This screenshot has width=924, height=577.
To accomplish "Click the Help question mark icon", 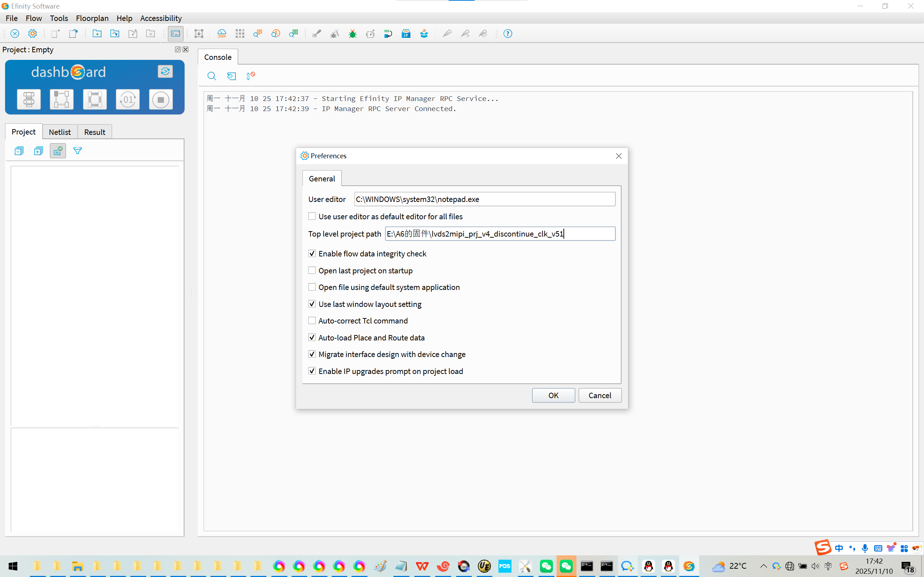I will click(x=507, y=34).
